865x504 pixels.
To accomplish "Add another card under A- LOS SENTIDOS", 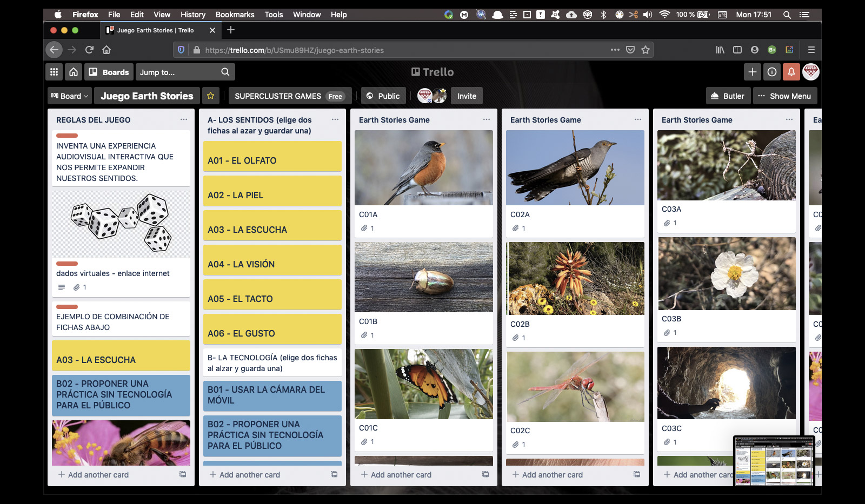I will 245,475.
